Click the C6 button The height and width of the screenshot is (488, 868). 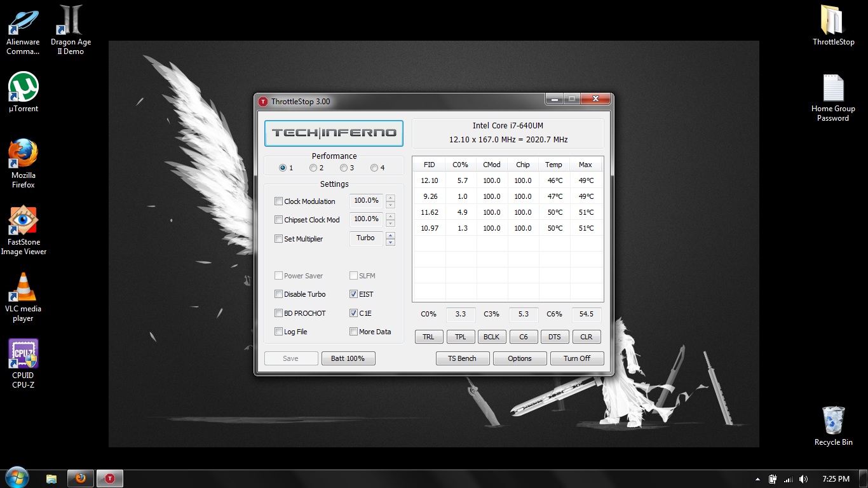[x=524, y=337]
